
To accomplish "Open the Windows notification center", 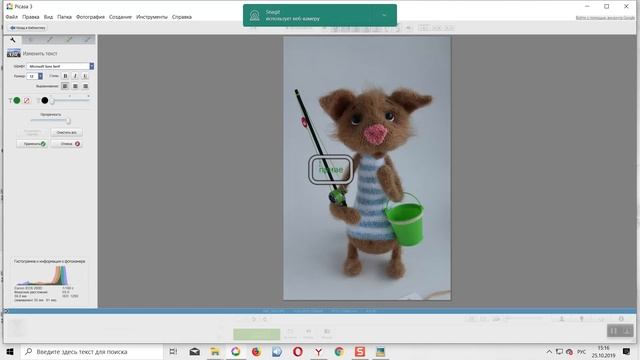I will click(627, 351).
